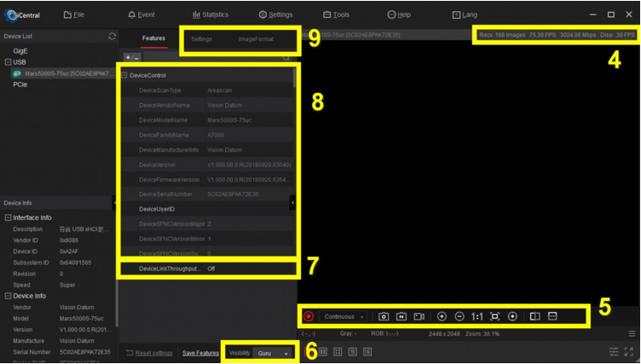Switch to the ImageFormat tab

coord(256,39)
